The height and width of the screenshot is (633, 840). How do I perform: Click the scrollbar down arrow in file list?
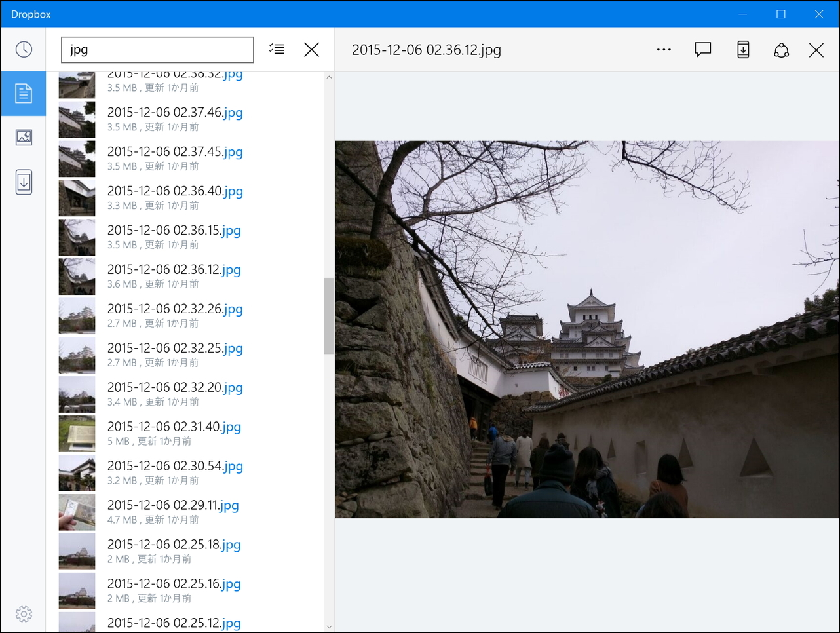point(329,627)
